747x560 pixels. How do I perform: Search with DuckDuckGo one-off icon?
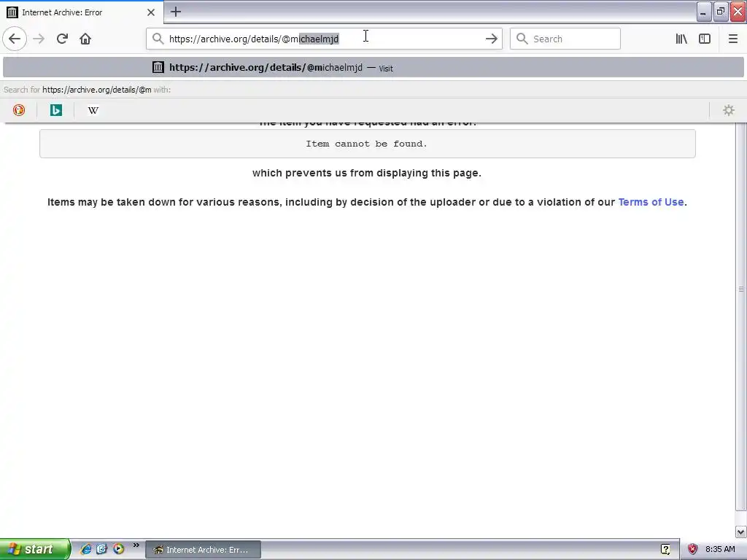(18, 110)
